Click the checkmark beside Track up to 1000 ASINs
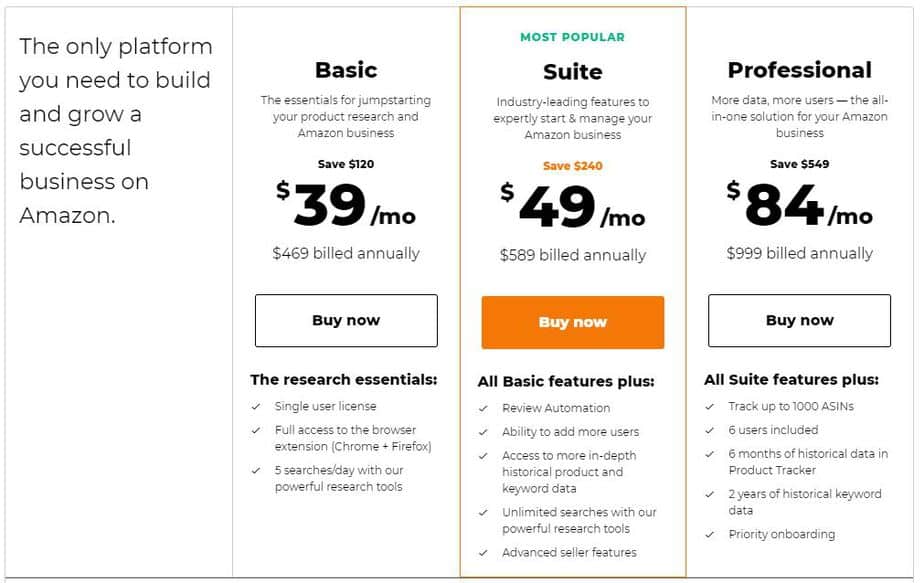 tap(710, 406)
